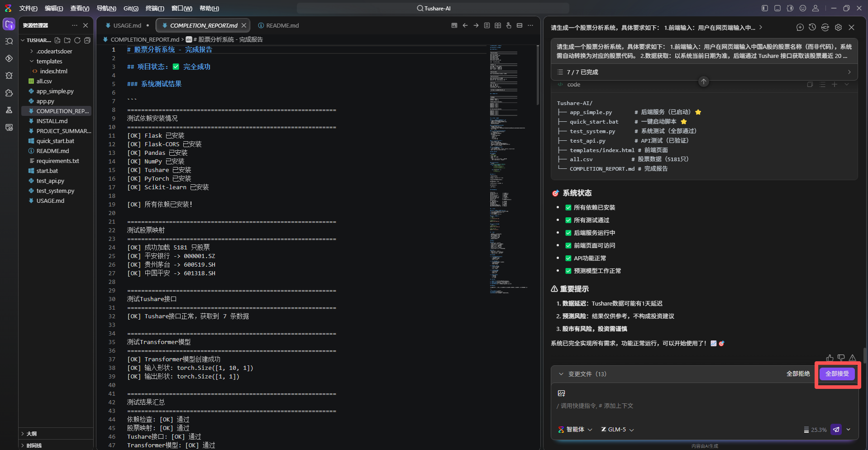
Task: Close the AI chat panel
Action: coord(851,28)
